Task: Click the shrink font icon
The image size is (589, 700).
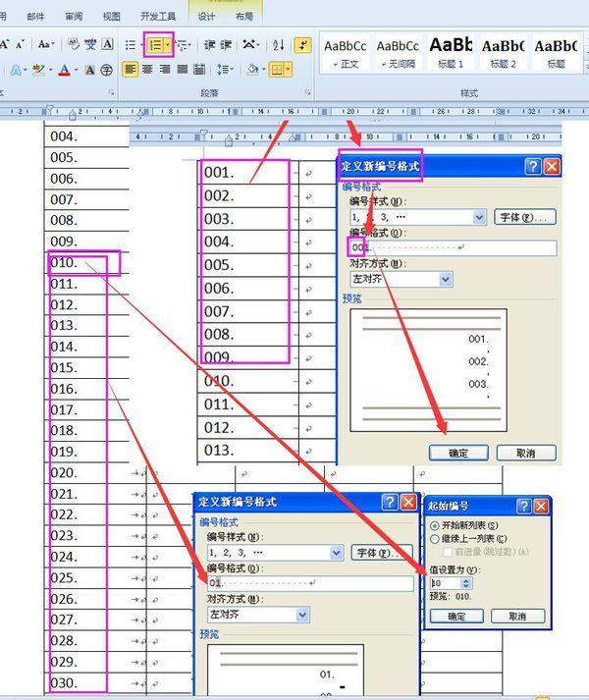Action: tap(20, 44)
